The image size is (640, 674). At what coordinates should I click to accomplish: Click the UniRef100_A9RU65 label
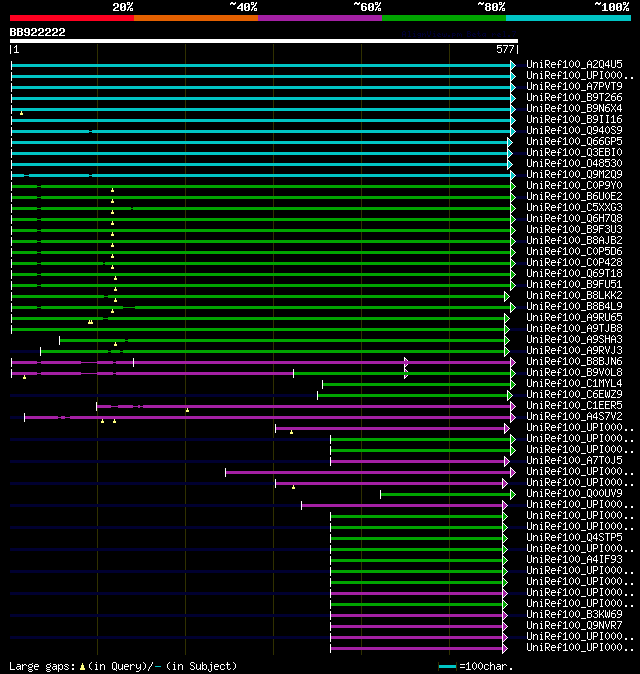574,318
